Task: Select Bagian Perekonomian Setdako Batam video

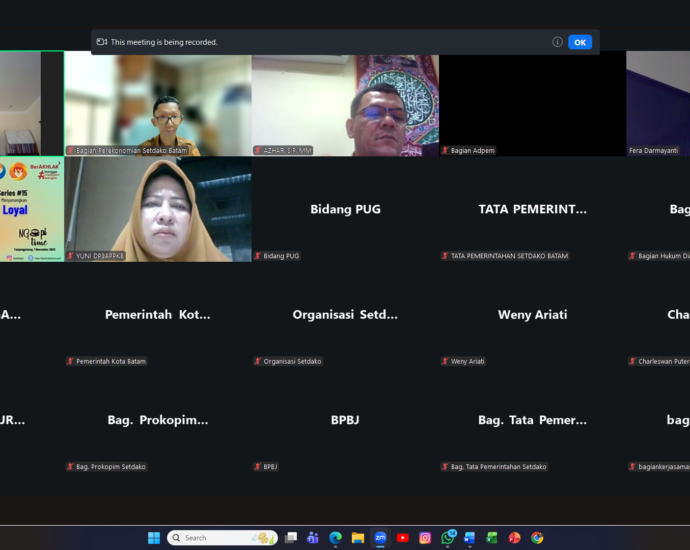Action: pyautogui.click(x=158, y=104)
